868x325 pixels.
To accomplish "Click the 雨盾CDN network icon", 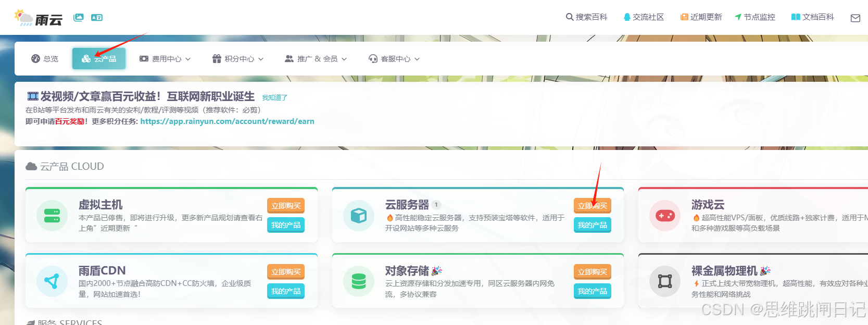I will point(52,282).
